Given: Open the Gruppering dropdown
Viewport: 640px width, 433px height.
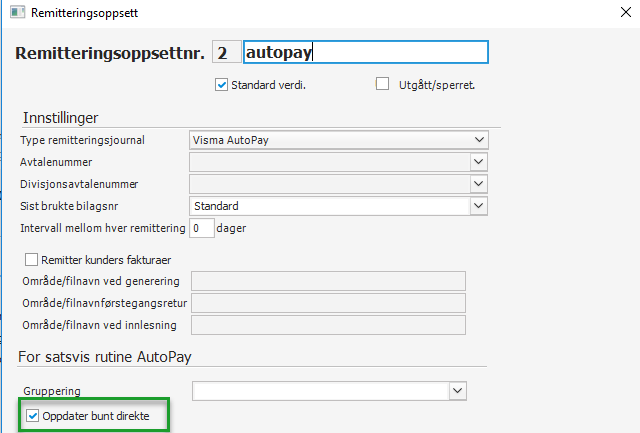Looking at the screenshot, I should (458, 390).
